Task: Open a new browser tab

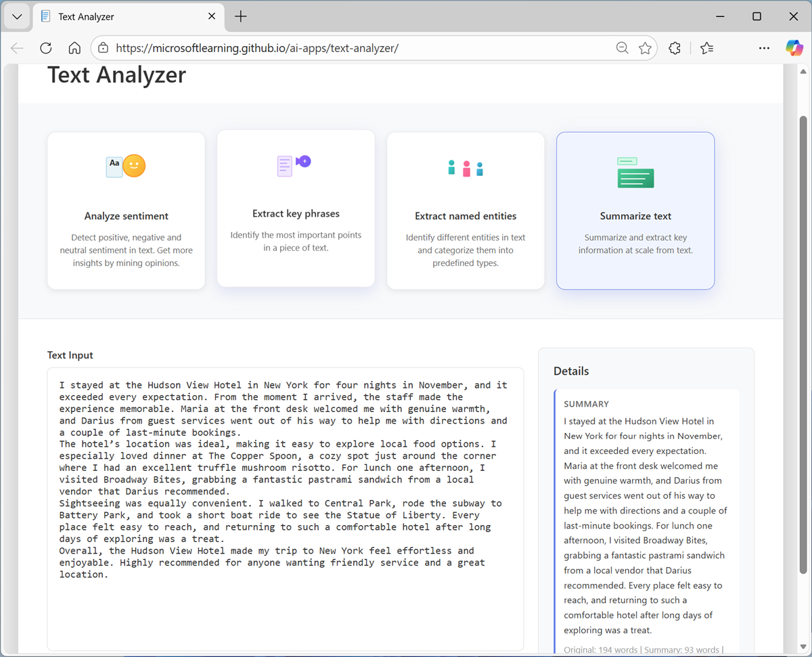Action: pyautogui.click(x=240, y=16)
